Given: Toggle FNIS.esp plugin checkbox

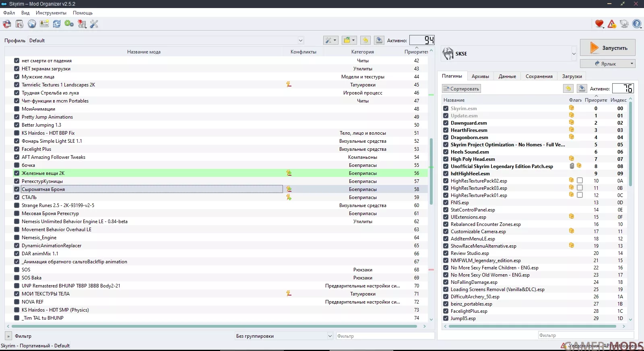Looking at the screenshot, I should 446,203.
